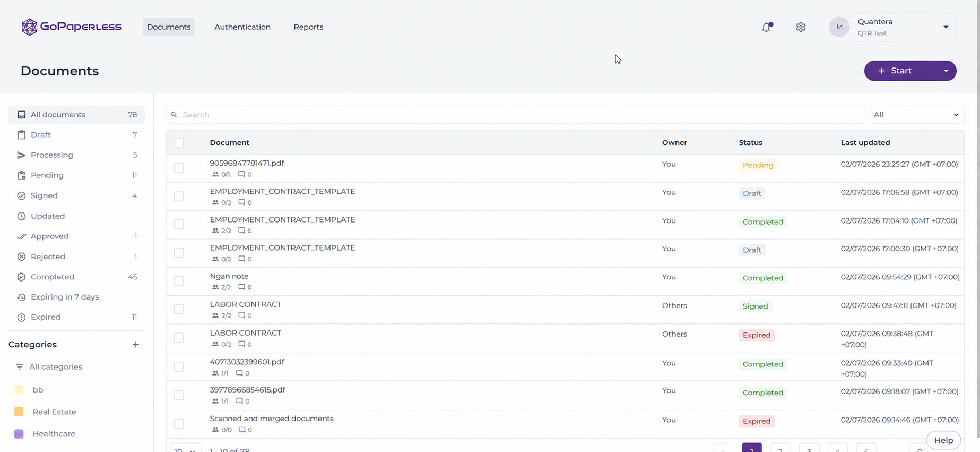Filter by Draft documents

coord(76,135)
